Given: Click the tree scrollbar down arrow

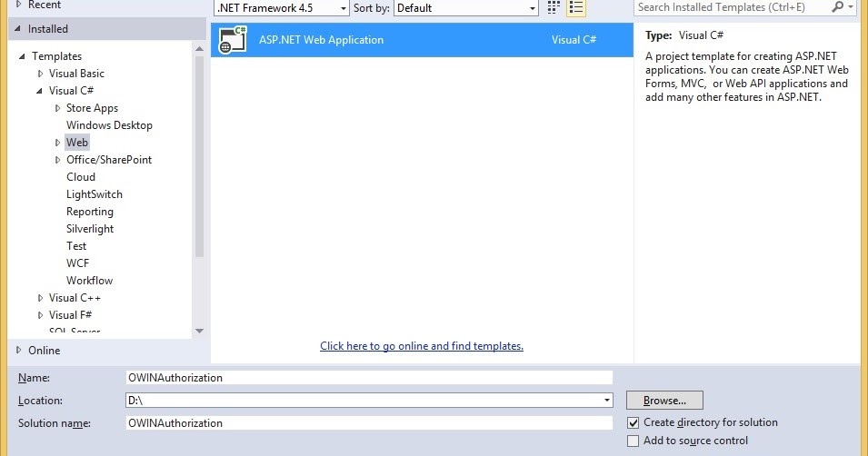Looking at the screenshot, I should coord(199,331).
